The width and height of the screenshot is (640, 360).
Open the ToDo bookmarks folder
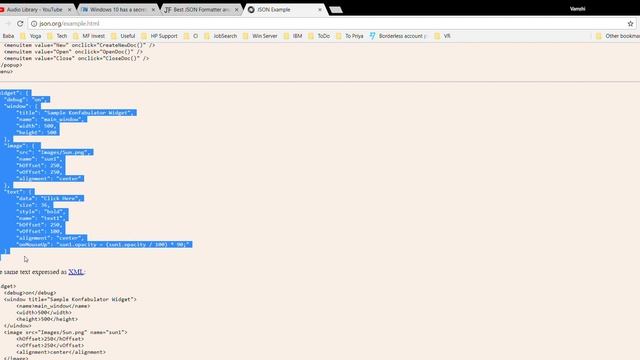pos(319,36)
